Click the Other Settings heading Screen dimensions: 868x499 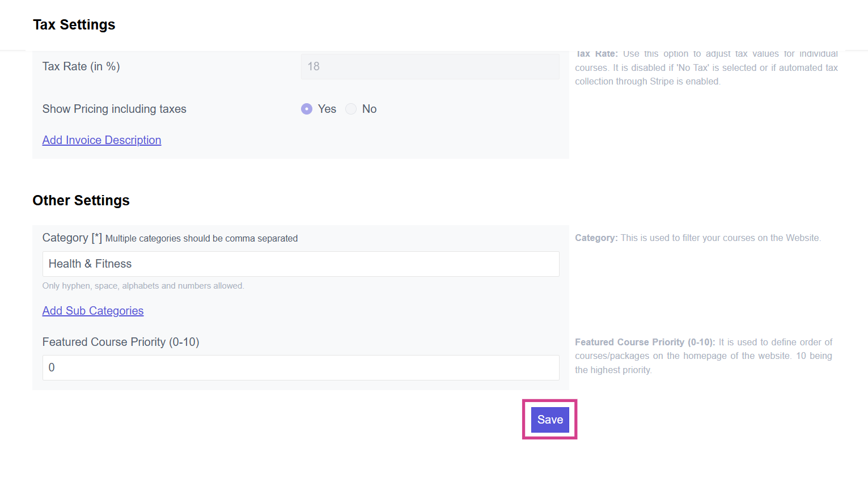pyautogui.click(x=81, y=201)
